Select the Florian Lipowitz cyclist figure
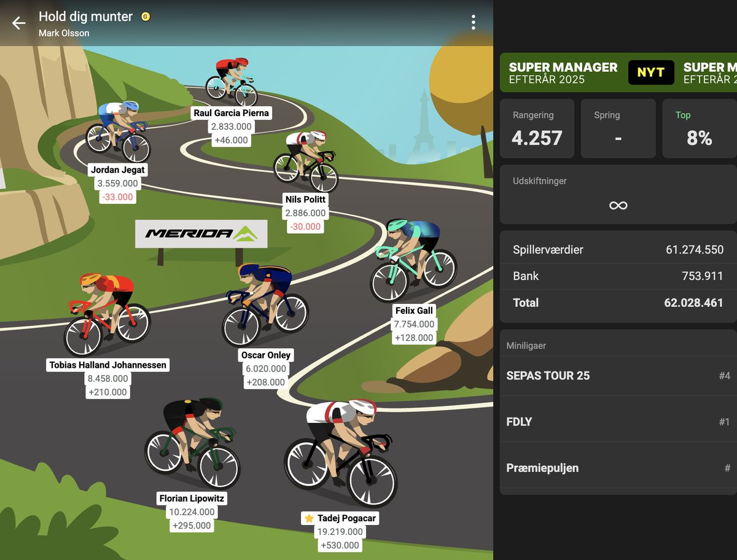This screenshot has width=737, height=560. (192, 443)
